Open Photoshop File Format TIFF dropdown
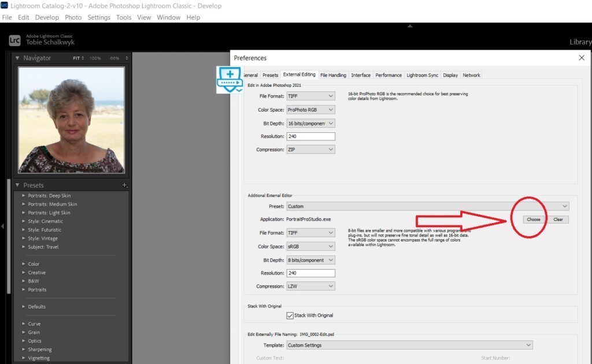 pyautogui.click(x=310, y=96)
